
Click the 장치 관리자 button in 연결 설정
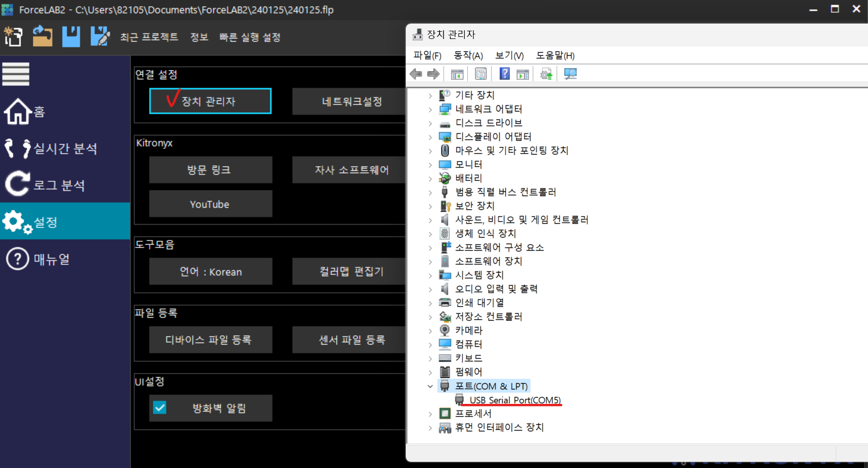[x=210, y=101]
